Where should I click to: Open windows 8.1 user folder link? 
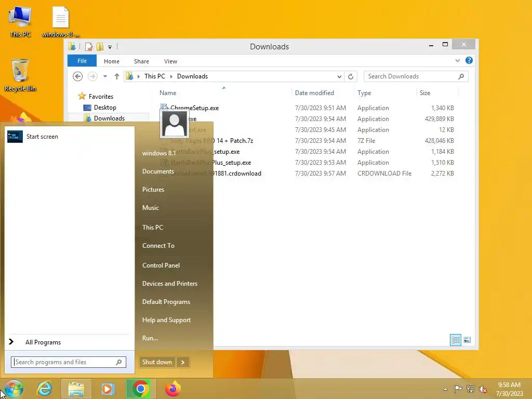pos(159,153)
